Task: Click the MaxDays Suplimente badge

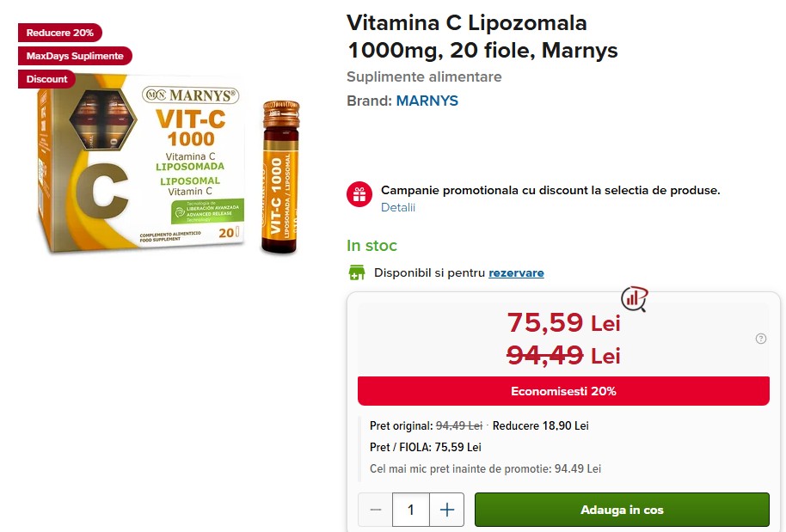Action: [x=75, y=56]
